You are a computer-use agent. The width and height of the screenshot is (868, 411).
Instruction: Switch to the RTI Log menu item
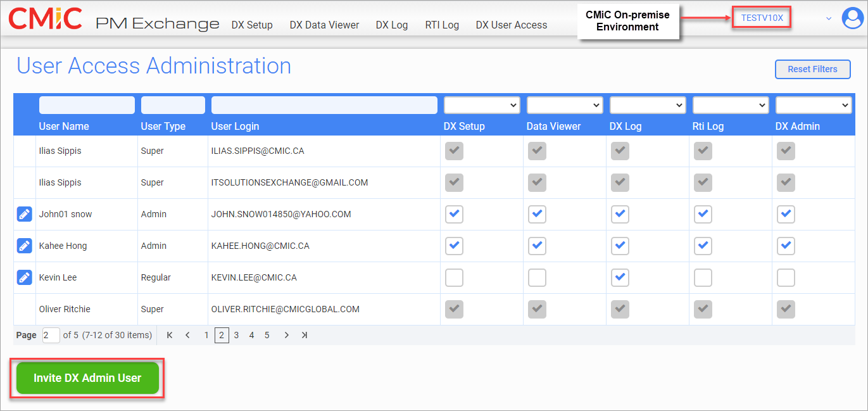pos(442,25)
